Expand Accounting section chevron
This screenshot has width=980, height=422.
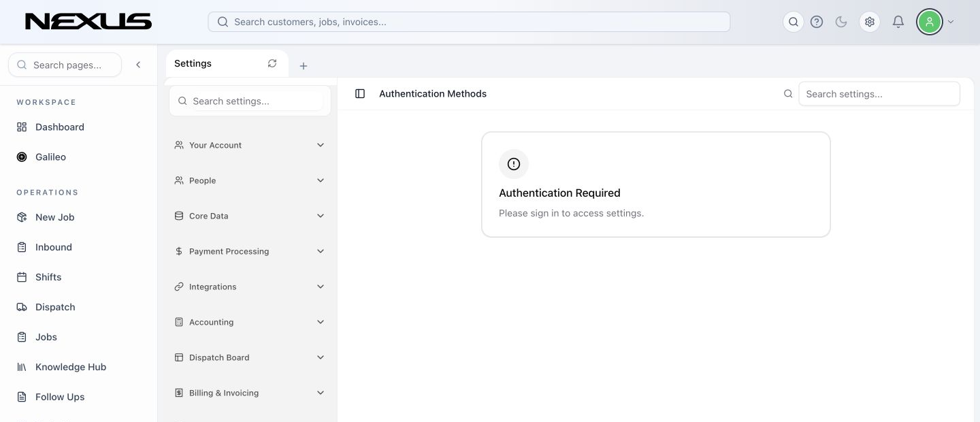(321, 322)
